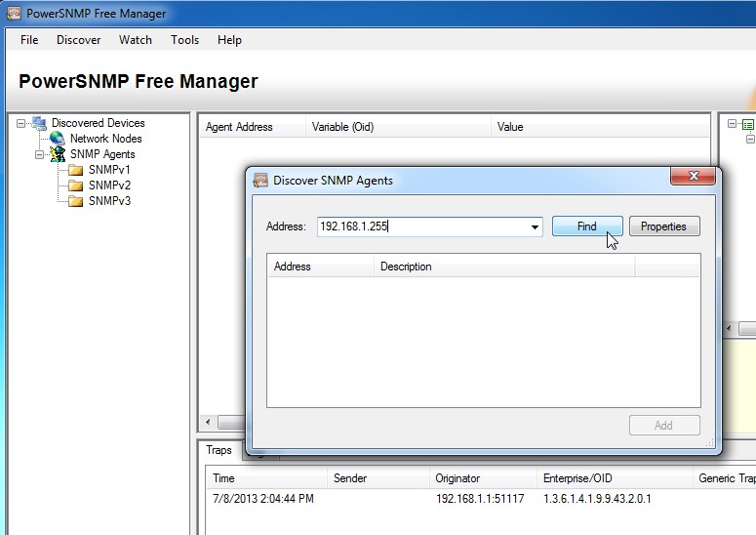Click originator cell 192.168.1.1:51117
This screenshot has height=535, width=756.
(x=480, y=498)
